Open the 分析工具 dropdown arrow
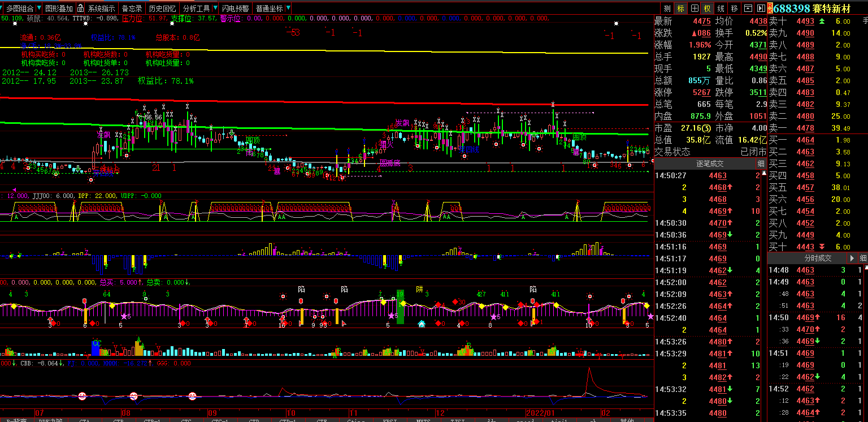868x422 pixels. point(215,8)
